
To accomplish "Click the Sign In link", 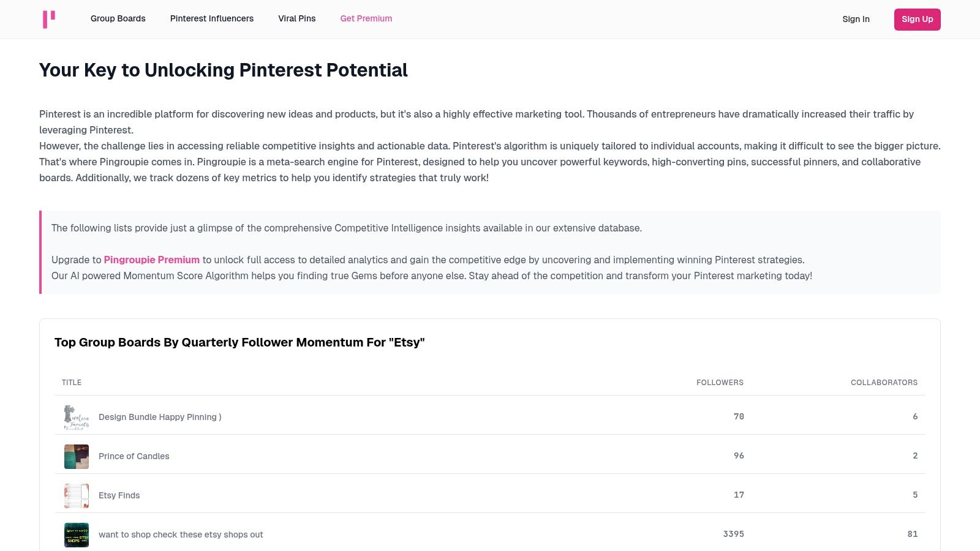I will point(856,19).
